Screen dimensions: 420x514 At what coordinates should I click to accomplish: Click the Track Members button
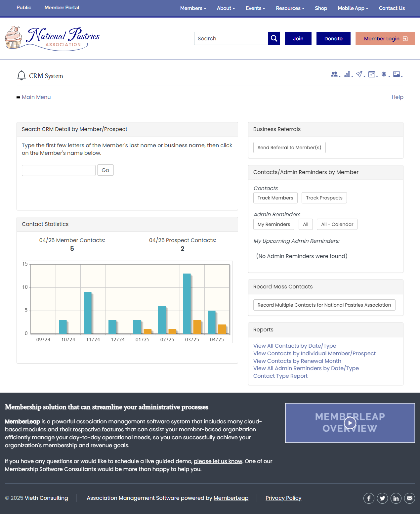275,198
